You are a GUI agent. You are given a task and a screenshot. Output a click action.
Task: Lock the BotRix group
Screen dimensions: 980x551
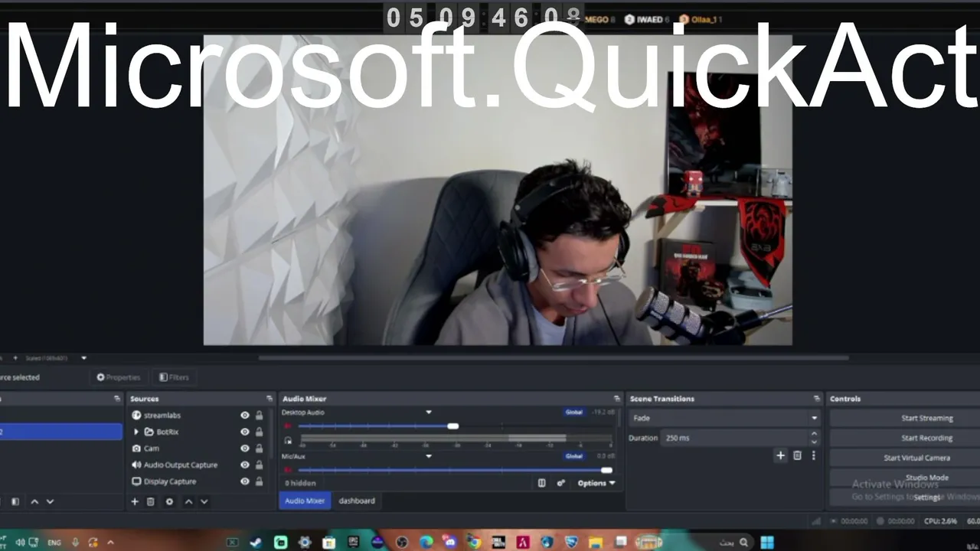260,432
